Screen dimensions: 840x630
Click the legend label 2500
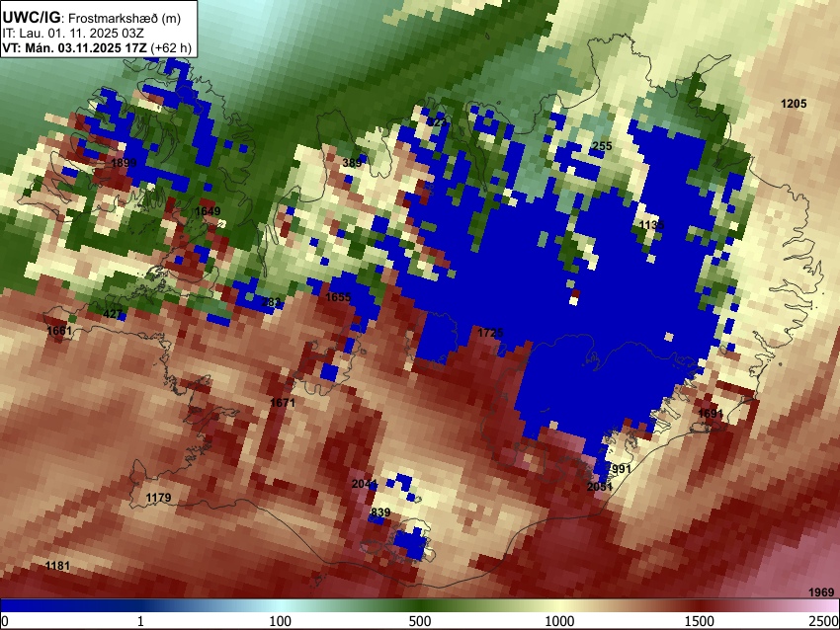click(x=824, y=621)
